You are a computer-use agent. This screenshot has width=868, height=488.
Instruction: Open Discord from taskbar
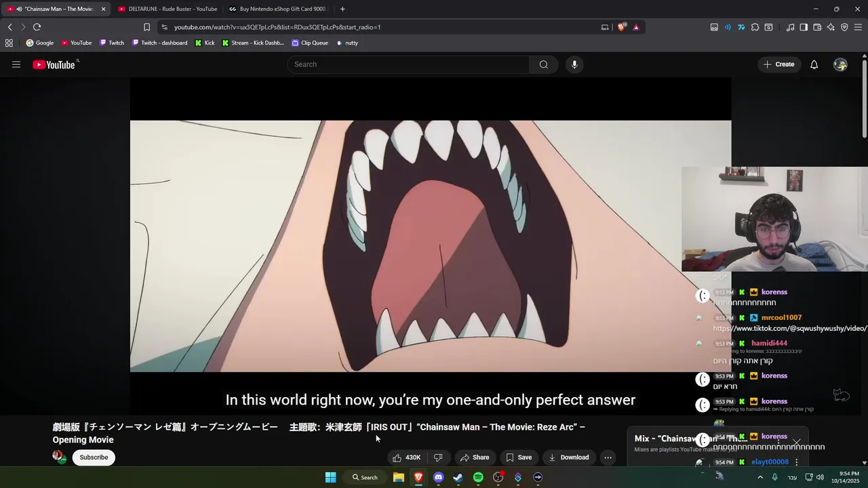pos(438,477)
